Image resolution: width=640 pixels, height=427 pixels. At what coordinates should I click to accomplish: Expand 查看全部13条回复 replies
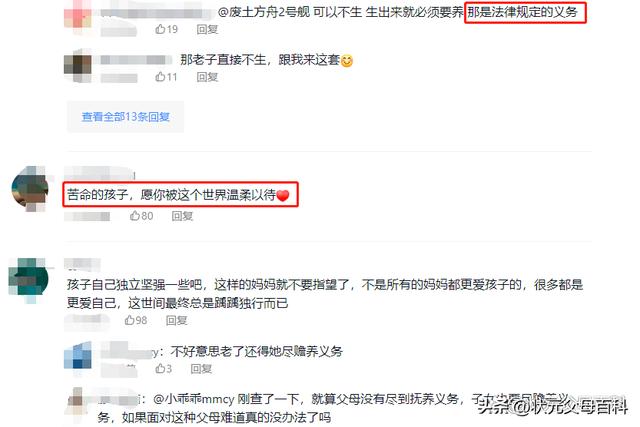[x=125, y=117]
